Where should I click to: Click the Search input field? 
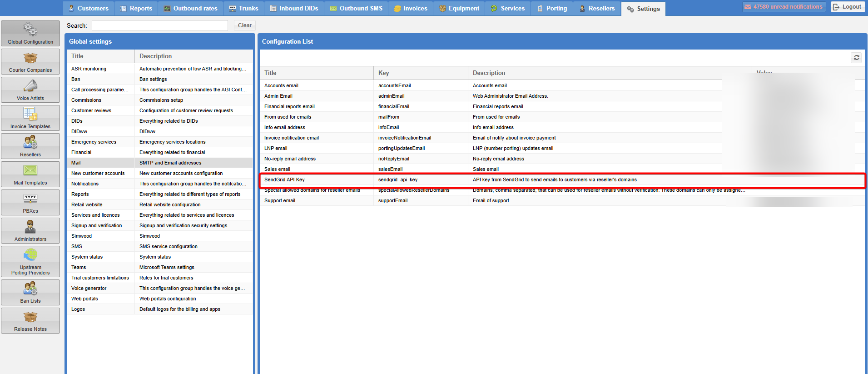pyautogui.click(x=160, y=25)
